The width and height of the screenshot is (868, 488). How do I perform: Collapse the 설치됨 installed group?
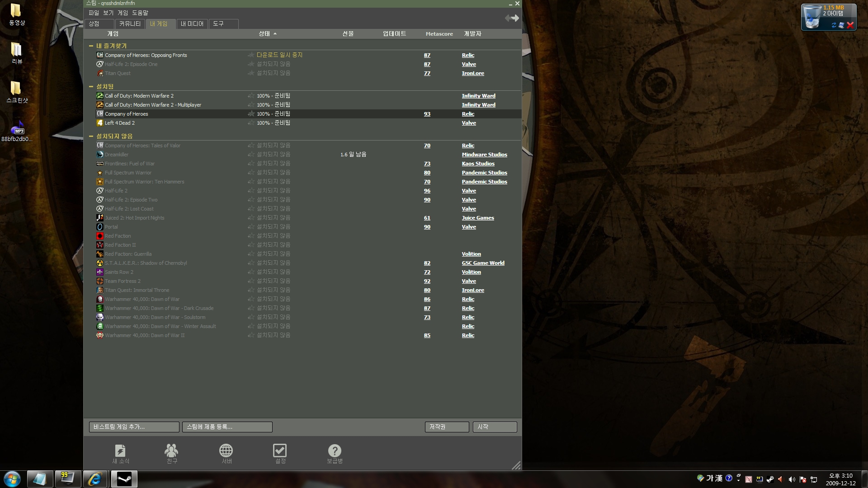click(x=91, y=86)
